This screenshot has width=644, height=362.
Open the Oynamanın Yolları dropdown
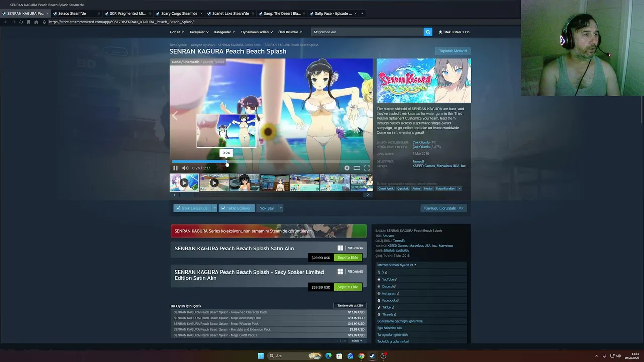257,32
